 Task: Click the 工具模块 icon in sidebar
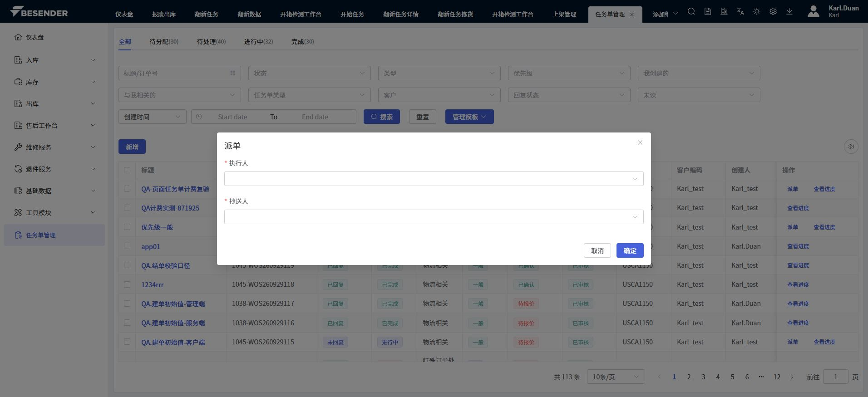click(18, 212)
